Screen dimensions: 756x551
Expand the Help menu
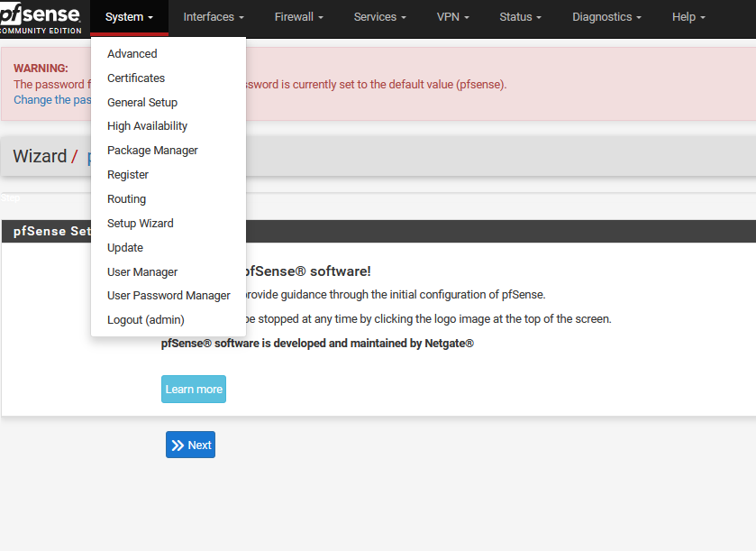pyautogui.click(x=688, y=17)
